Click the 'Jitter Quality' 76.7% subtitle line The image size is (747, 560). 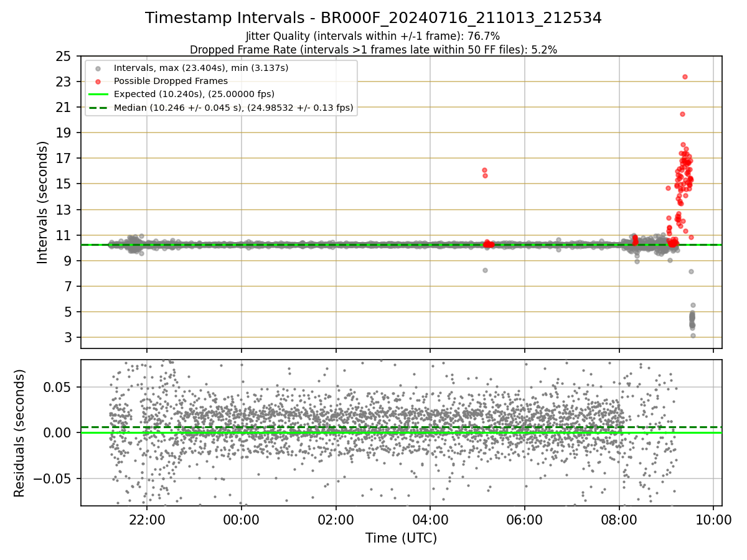[x=373, y=37]
